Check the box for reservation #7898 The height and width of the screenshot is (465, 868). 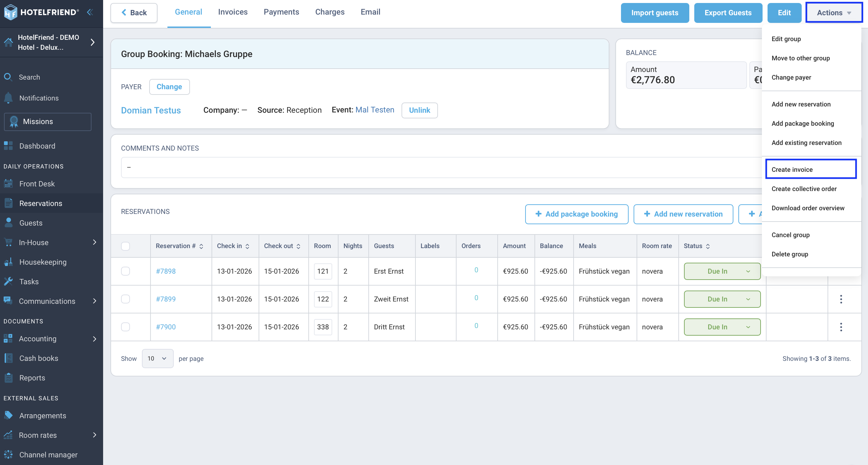pos(125,271)
